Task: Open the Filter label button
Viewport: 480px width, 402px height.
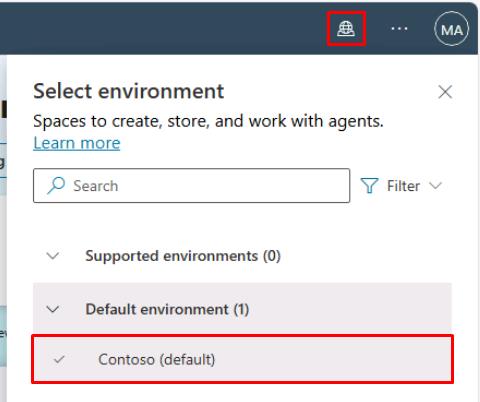Action: point(403,186)
